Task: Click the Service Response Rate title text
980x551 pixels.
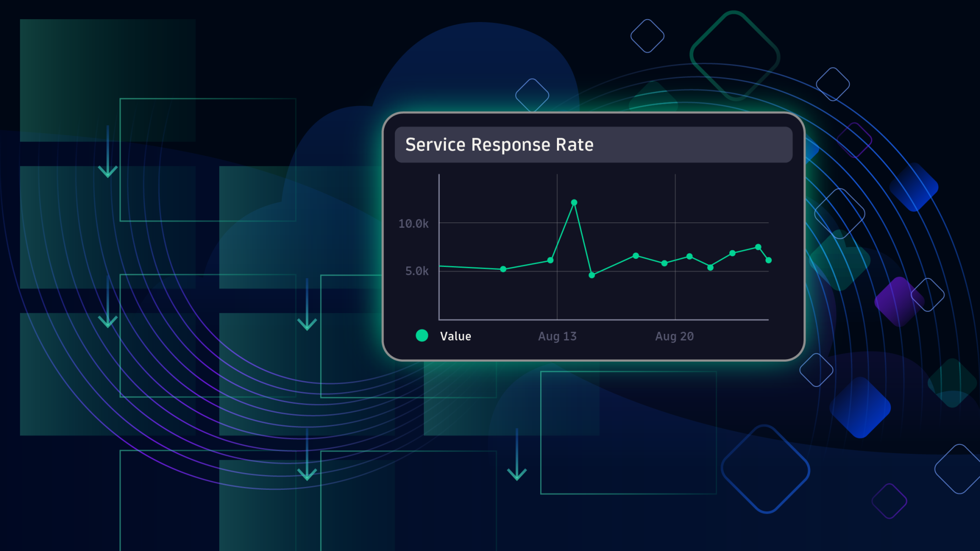Action: click(500, 144)
